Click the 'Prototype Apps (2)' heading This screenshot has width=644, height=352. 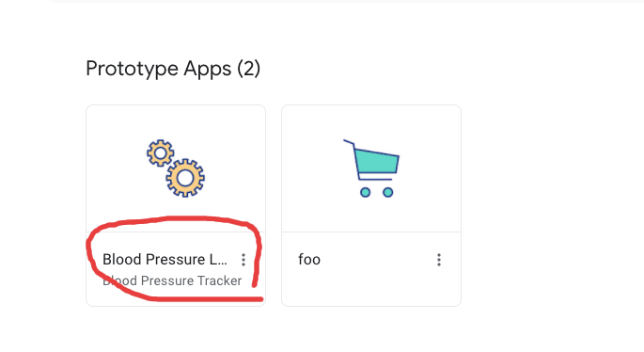(x=173, y=69)
